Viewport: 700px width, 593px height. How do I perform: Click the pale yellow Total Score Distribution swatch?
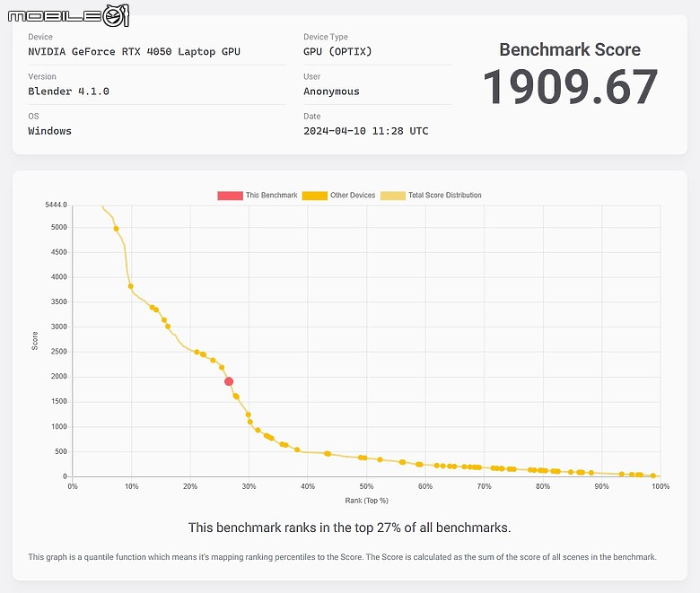(393, 196)
